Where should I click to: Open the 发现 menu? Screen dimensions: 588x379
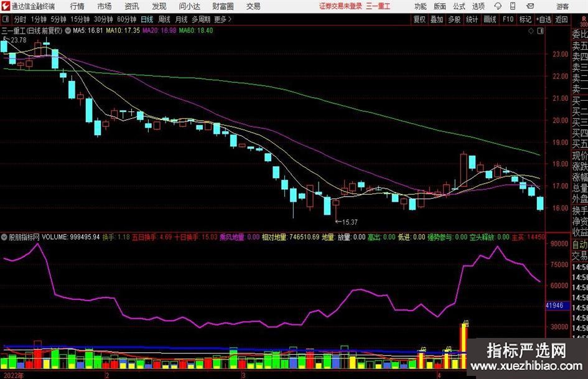click(159, 6)
